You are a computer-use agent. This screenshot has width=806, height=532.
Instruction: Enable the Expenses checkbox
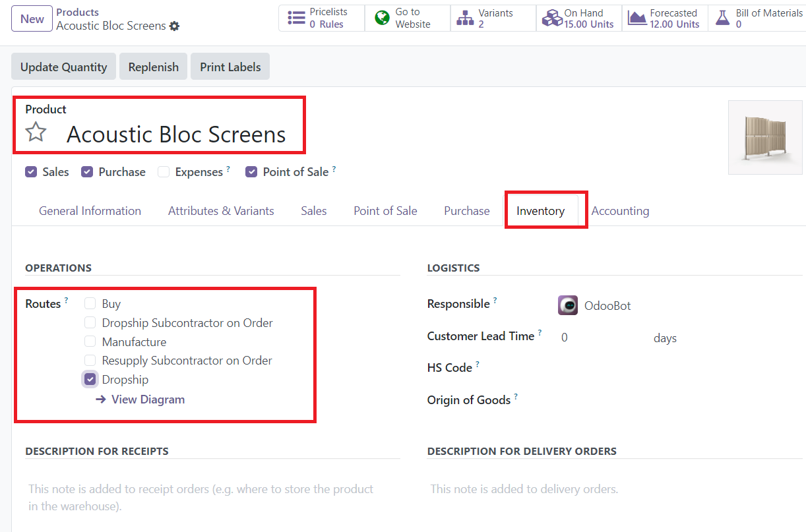[x=164, y=172]
